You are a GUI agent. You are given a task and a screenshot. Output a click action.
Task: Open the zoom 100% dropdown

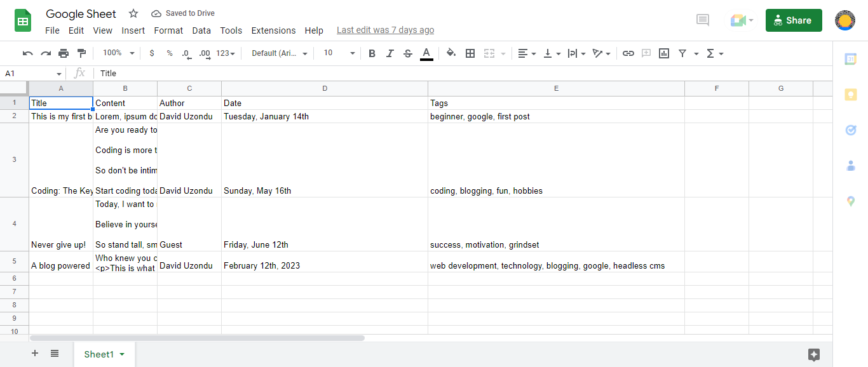tap(119, 53)
